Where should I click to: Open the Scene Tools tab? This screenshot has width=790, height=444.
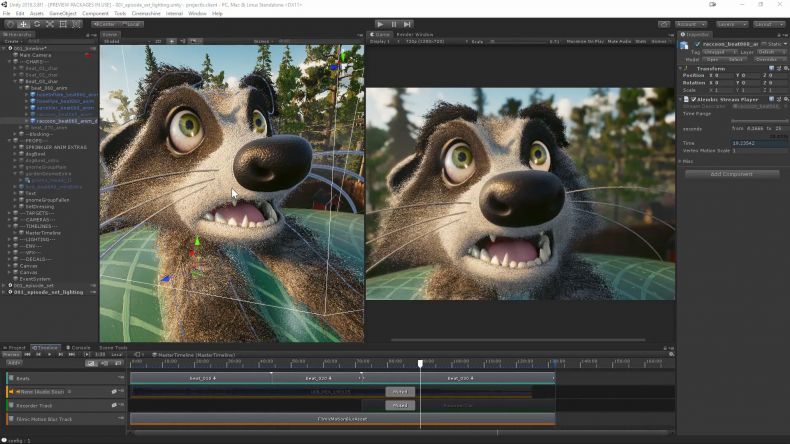(x=113, y=348)
